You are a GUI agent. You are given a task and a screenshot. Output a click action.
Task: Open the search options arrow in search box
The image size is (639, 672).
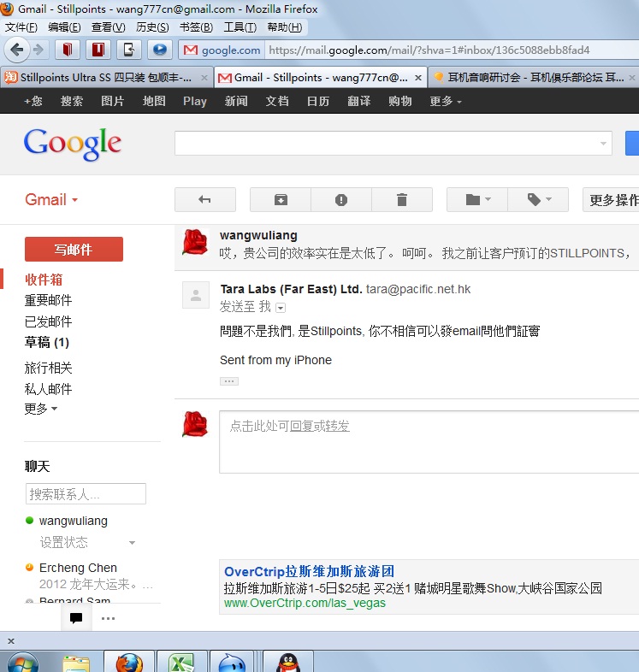pos(603,144)
